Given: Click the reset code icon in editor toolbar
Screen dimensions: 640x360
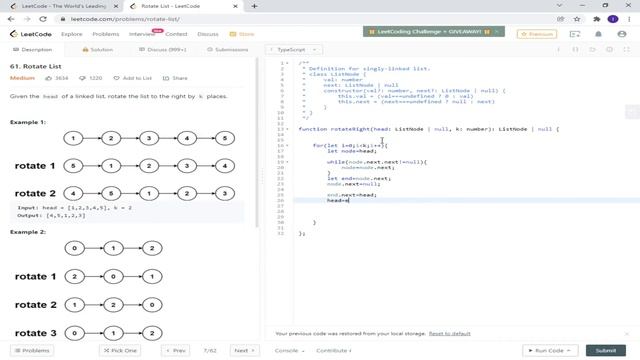Looking at the screenshot, I should click(592, 49).
